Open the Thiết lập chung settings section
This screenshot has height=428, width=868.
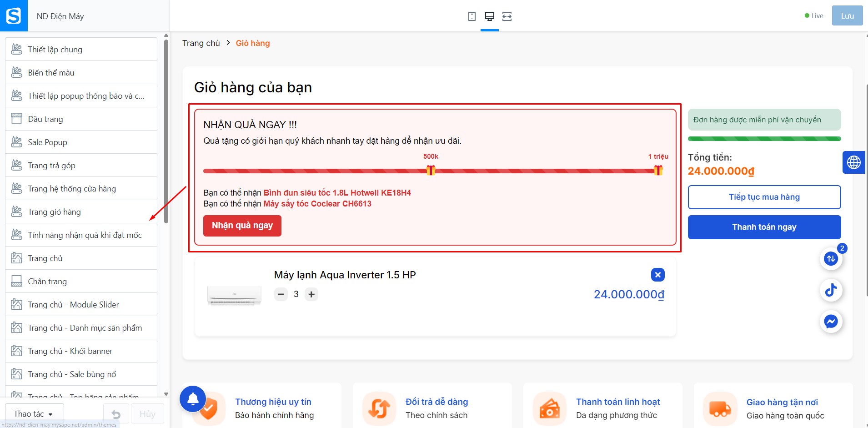tap(81, 49)
